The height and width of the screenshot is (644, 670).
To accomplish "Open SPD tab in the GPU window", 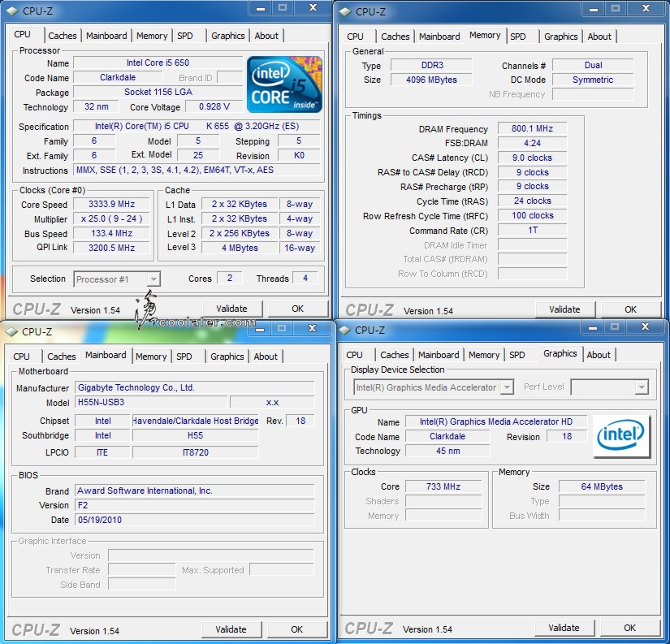I will click(x=517, y=355).
